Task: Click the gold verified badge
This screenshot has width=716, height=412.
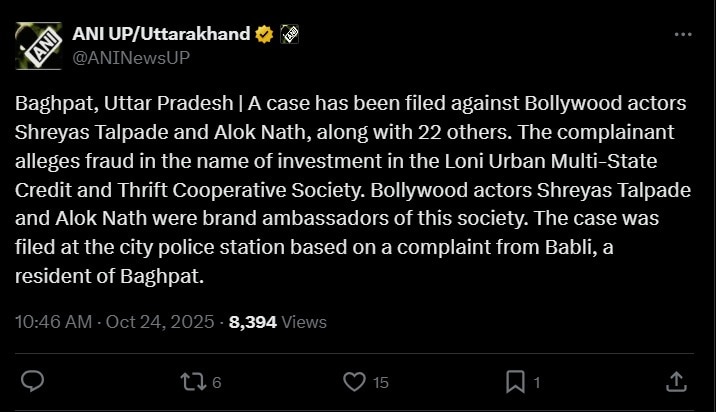Action: pos(265,35)
